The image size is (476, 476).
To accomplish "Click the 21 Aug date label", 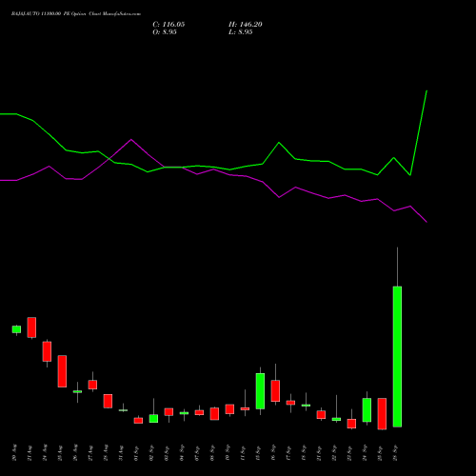I will coord(30,452).
